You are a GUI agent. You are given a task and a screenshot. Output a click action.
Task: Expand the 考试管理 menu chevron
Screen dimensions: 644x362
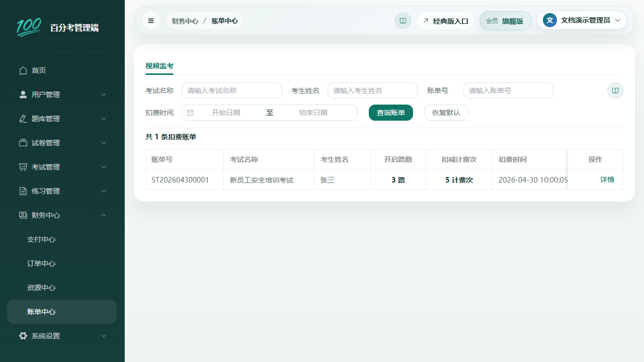point(104,167)
